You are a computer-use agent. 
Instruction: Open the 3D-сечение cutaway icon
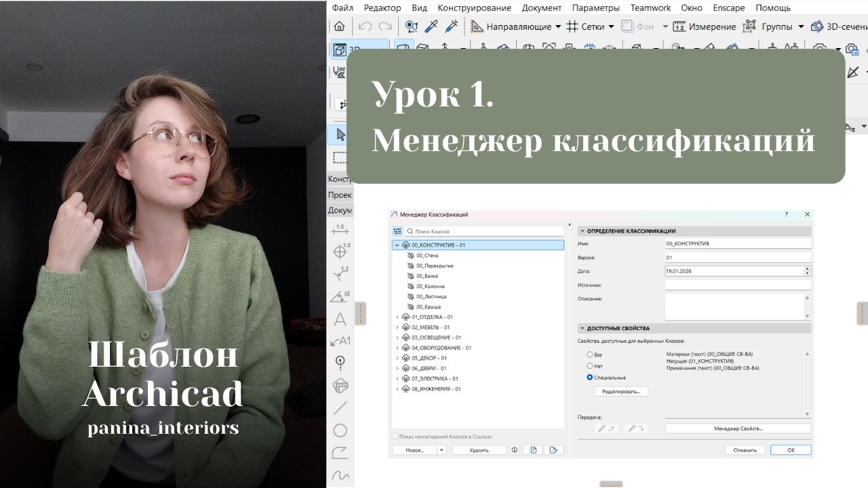click(x=818, y=26)
